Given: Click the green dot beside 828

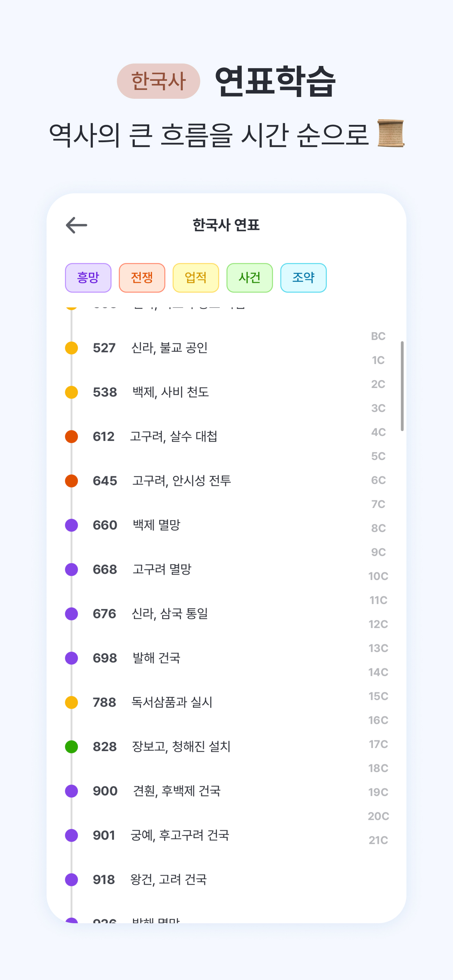Looking at the screenshot, I should [72, 746].
